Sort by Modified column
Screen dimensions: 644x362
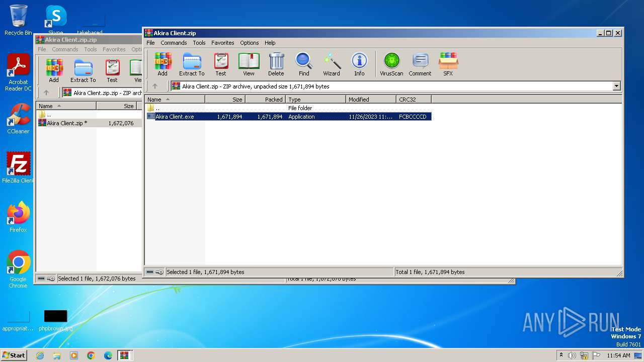click(371, 100)
